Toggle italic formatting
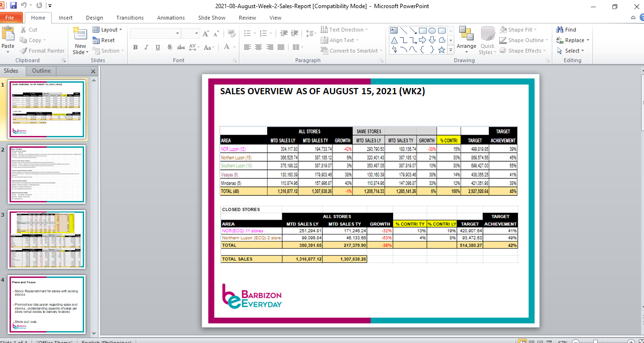The height and width of the screenshot is (343, 644). tap(147, 47)
